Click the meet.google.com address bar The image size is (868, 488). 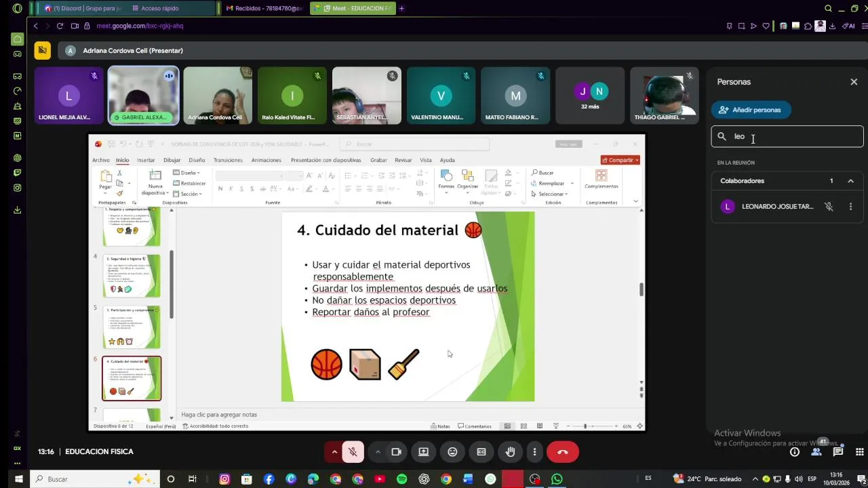(x=140, y=26)
